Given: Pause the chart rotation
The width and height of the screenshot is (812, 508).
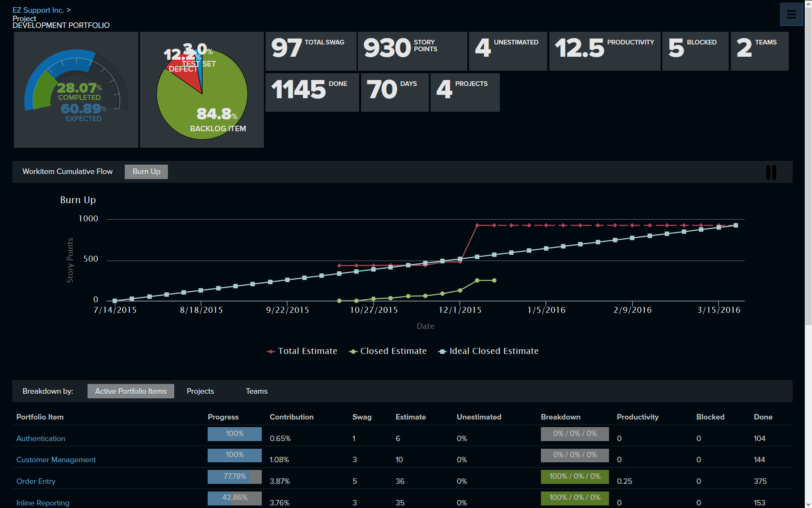Looking at the screenshot, I should pos(771,172).
